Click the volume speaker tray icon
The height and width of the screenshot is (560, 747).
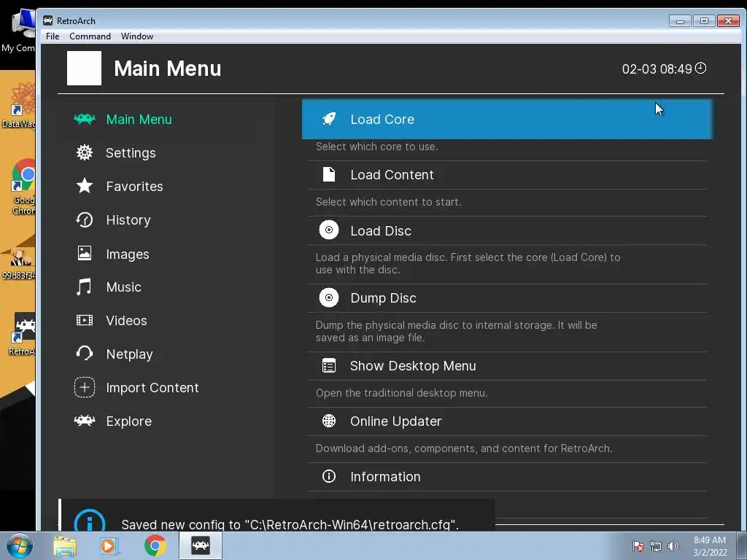[673, 546]
